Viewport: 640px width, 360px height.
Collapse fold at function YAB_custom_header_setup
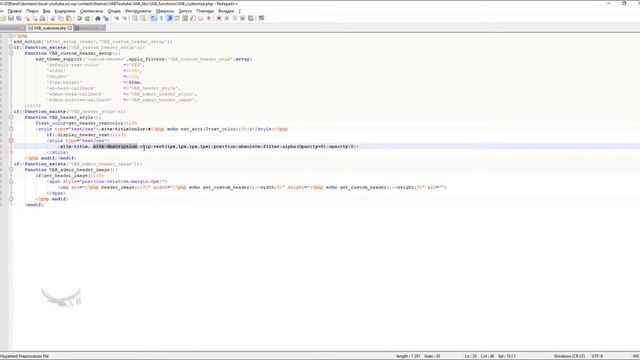(11, 53)
